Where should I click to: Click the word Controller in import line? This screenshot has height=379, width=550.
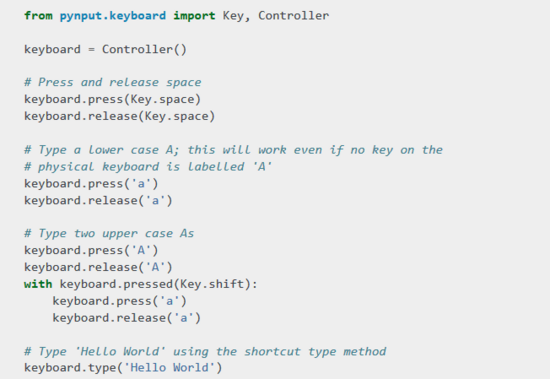(x=294, y=15)
